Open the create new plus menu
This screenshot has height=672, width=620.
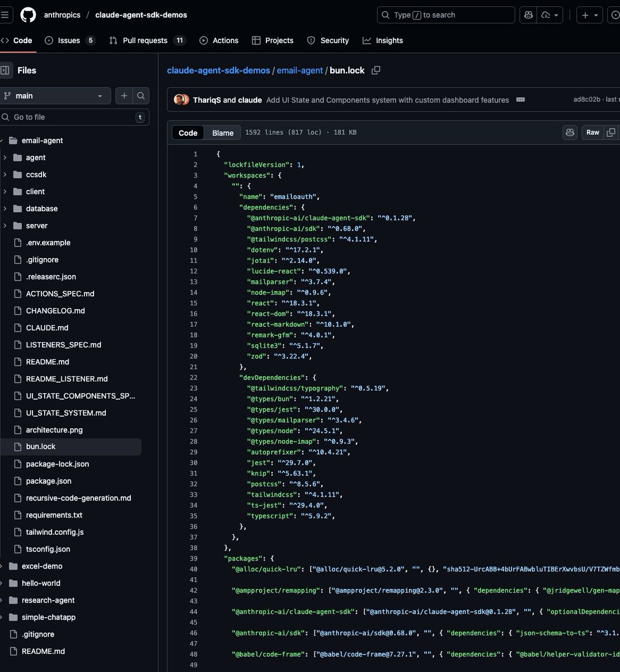point(590,15)
